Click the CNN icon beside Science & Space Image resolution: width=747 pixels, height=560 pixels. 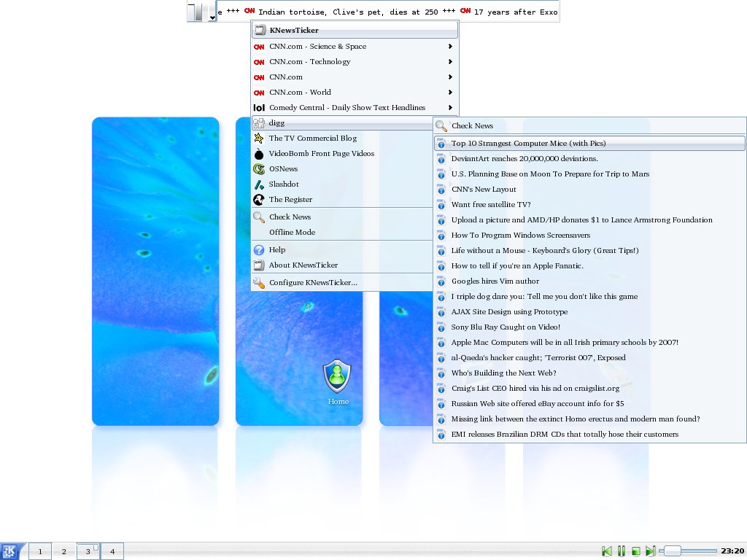(259, 47)
